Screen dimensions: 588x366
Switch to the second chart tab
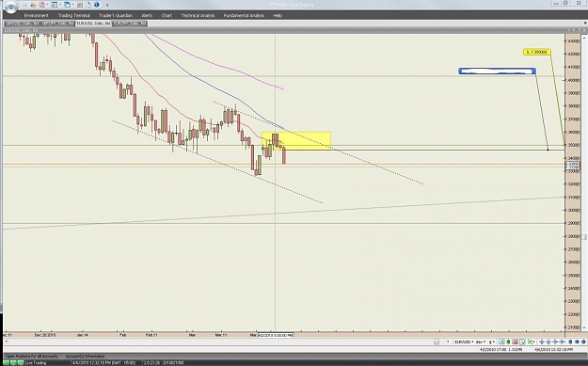coord(57,24)
